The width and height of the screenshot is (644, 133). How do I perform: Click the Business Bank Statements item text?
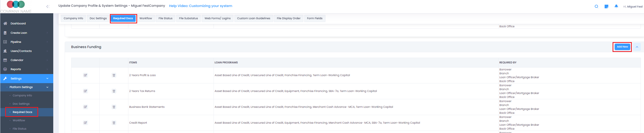(x=147, y=107)
